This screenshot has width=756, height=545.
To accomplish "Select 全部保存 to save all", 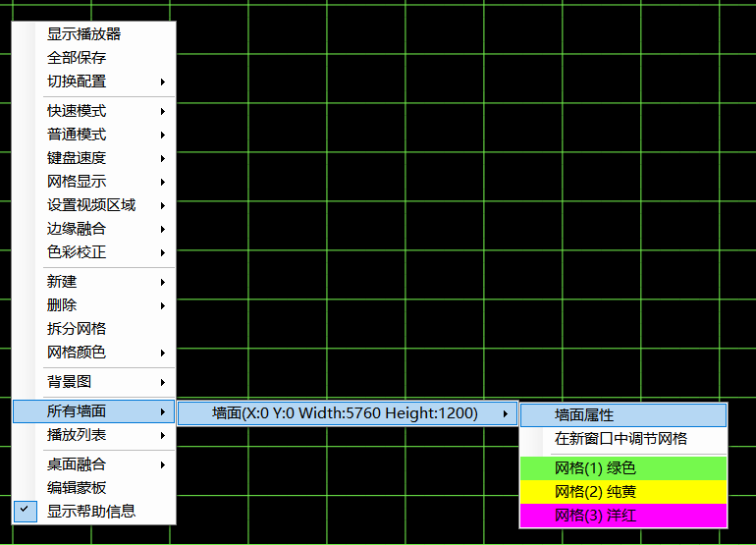I will [x=77, y=58].
